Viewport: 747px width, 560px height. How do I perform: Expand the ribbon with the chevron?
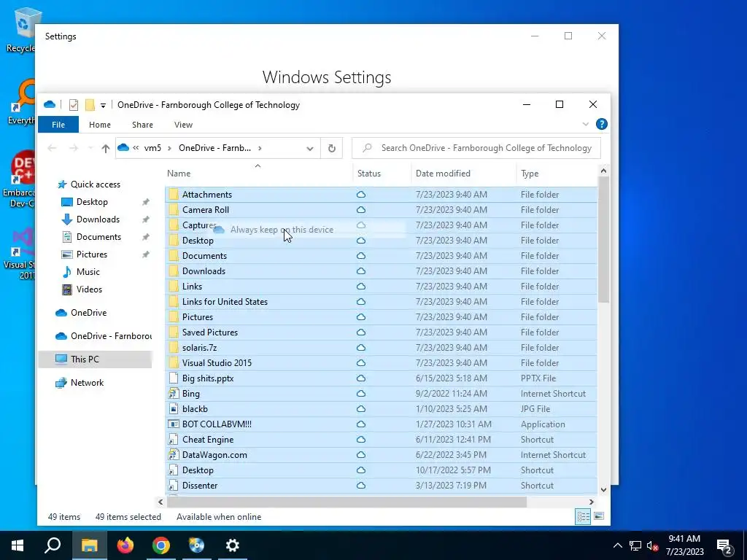pyautogui.click(x=586, y=124)
